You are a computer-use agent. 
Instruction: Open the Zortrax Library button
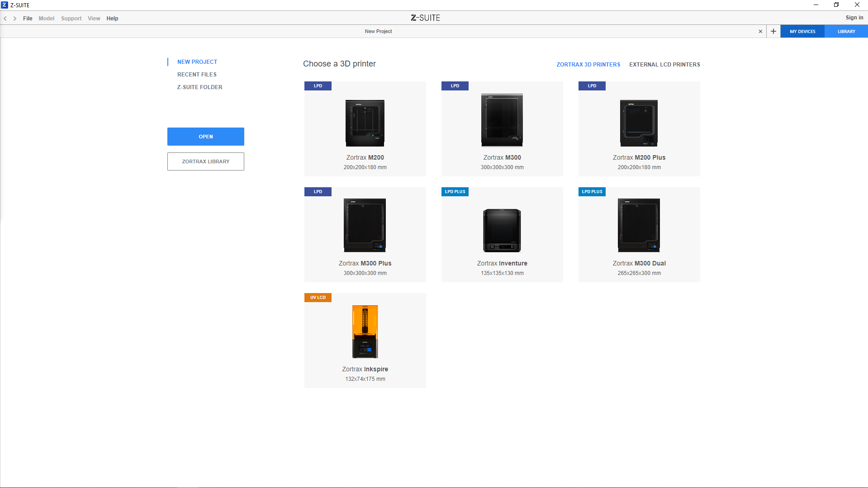click(x=206, y=161)
